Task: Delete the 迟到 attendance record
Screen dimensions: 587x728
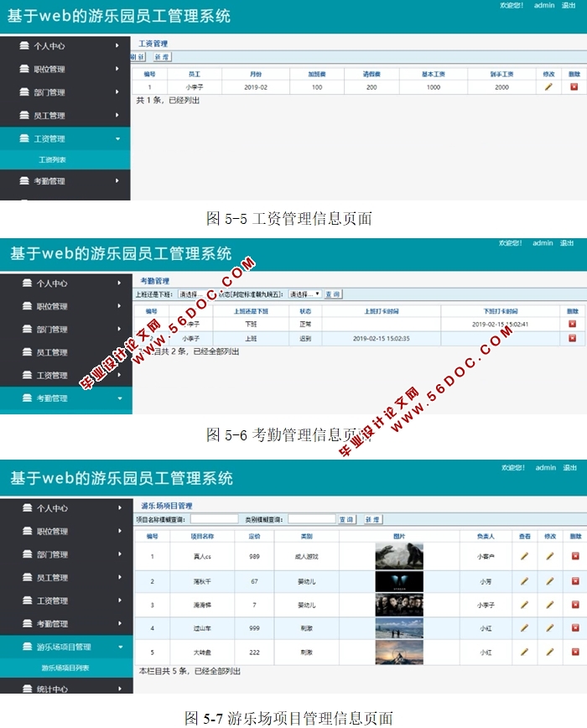Action: (x=573, y=339)
